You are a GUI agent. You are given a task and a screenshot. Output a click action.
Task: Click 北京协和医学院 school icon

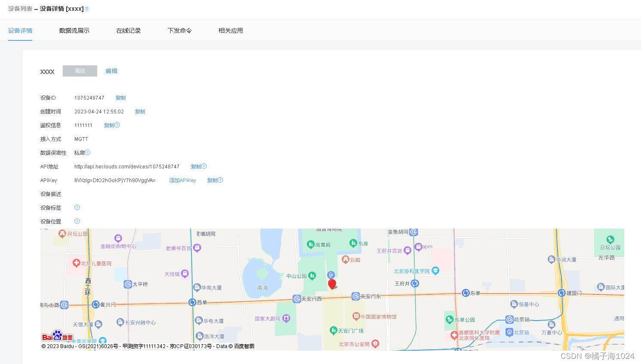(436, 270)
